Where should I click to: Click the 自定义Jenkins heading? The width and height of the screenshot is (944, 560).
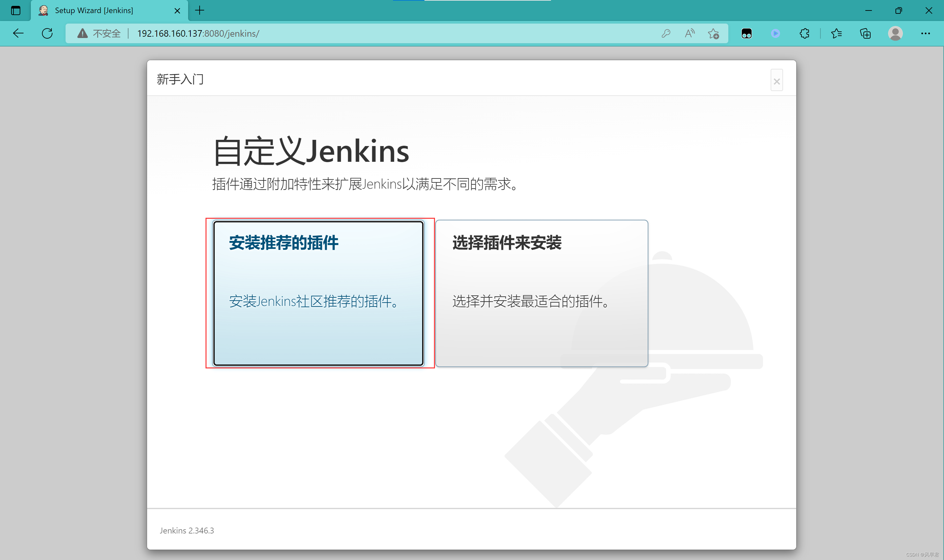[311, 151]
